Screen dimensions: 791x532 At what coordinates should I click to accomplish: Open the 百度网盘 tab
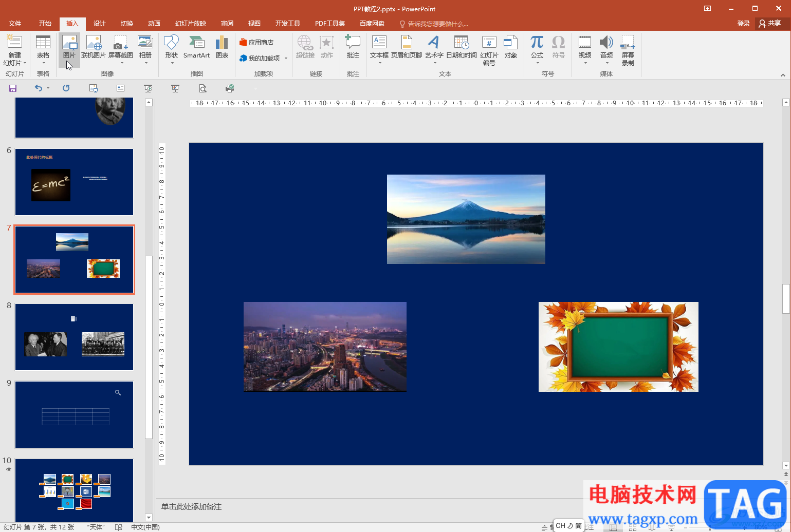(372, 24)
